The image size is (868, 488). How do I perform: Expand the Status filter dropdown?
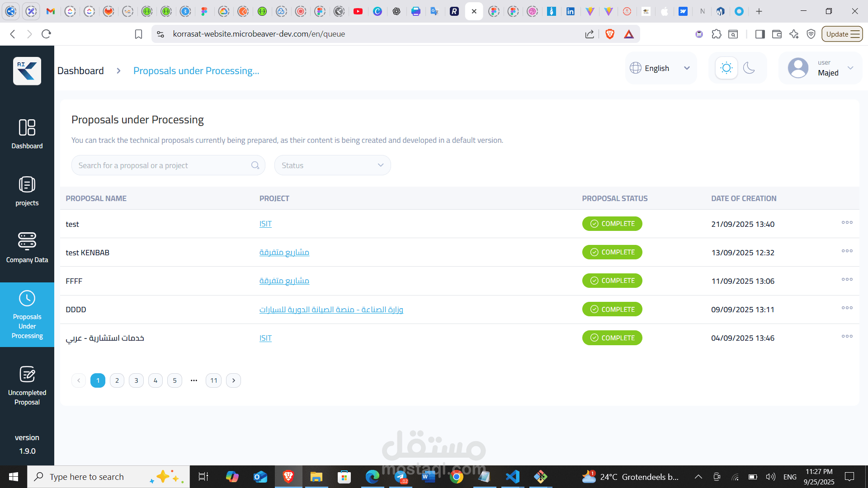332,165
